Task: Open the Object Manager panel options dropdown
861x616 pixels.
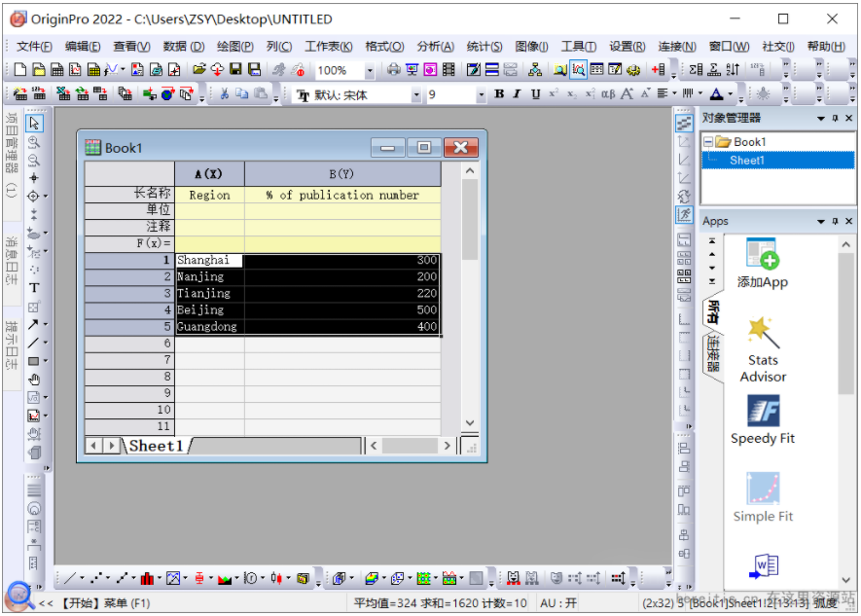Action: (x=821, y=118)
